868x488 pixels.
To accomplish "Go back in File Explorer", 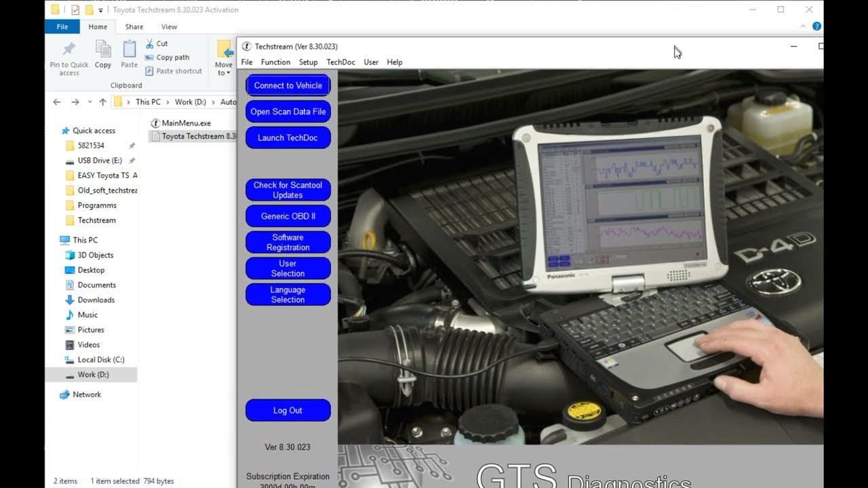I will [x=57, y=102].
